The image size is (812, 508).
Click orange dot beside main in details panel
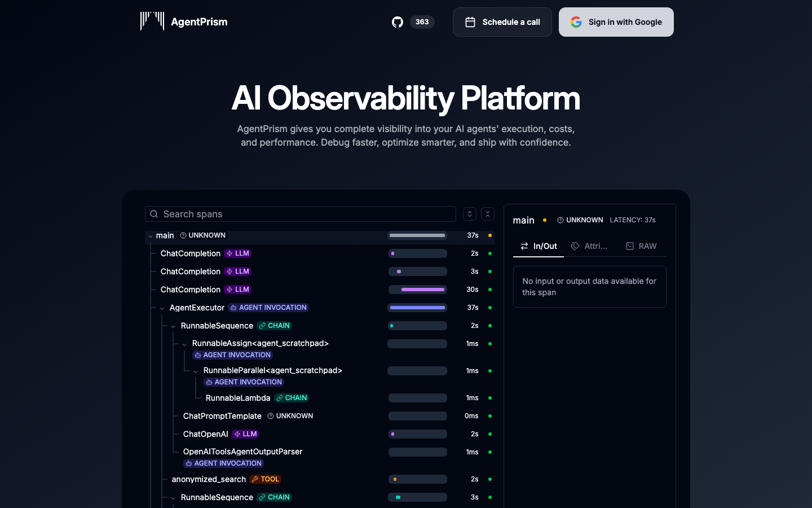point(545,220)
